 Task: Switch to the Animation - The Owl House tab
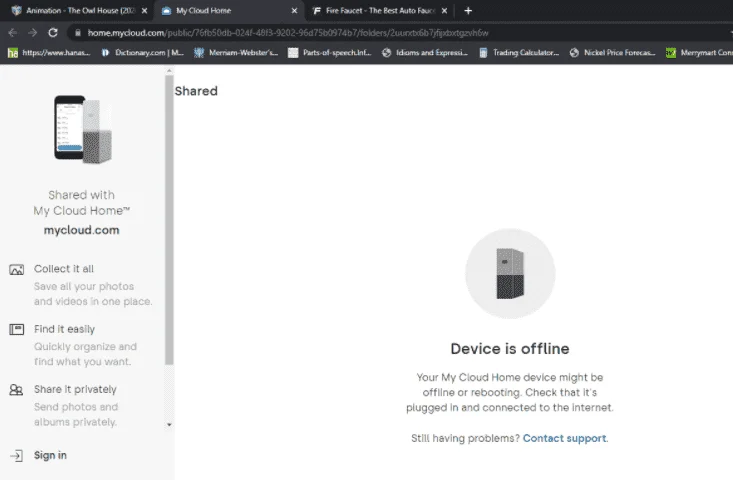pyautogui.click(x=79, y=10)
